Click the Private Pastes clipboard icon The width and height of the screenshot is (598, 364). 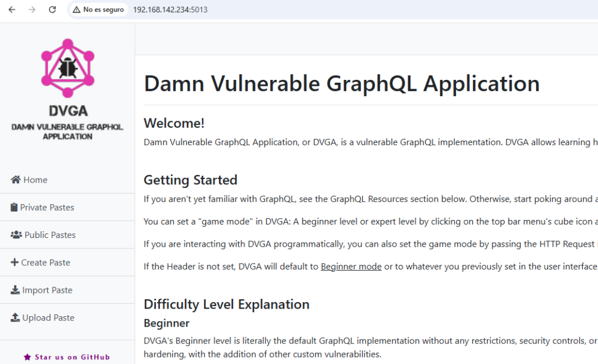click(x=14, y=207)
